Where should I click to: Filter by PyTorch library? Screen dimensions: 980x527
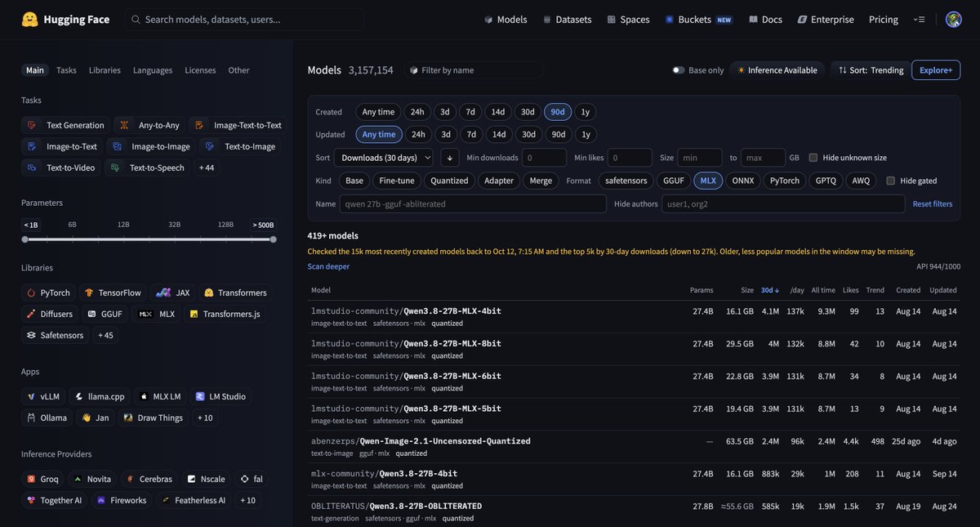(48, 293)
